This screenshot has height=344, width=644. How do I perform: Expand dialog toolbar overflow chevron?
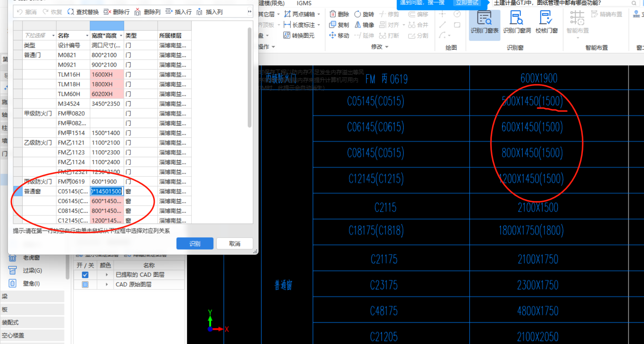[249, 12]
